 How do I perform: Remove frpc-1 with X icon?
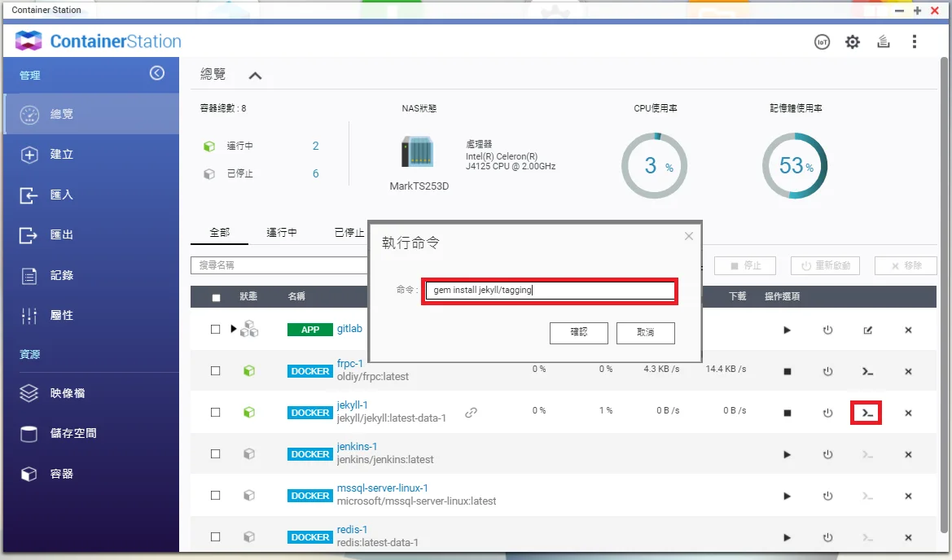coord(908,371)
